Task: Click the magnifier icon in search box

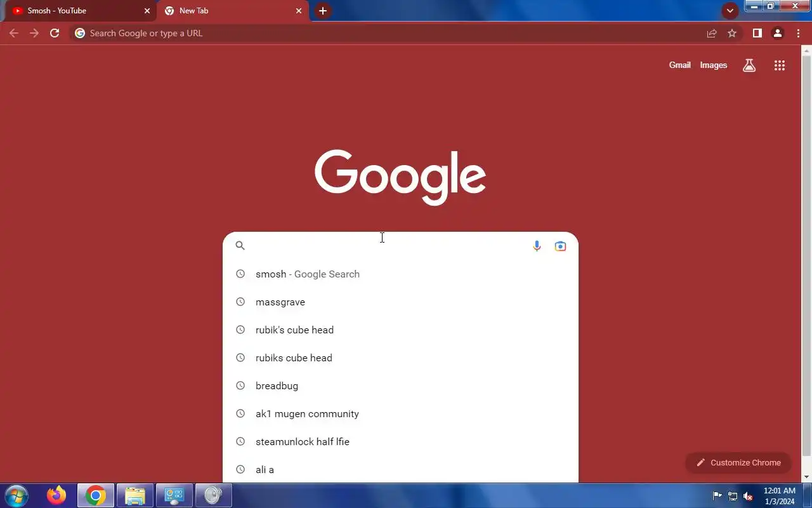Action: tap(240, 246)
